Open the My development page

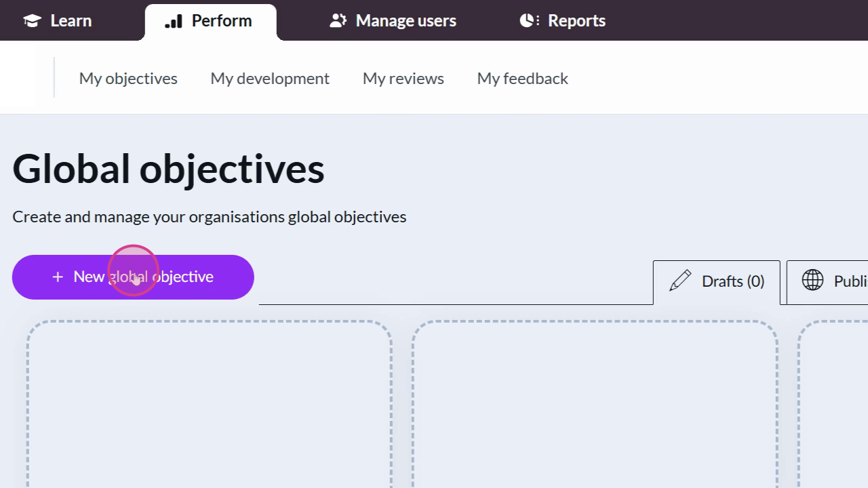[270, 79]
